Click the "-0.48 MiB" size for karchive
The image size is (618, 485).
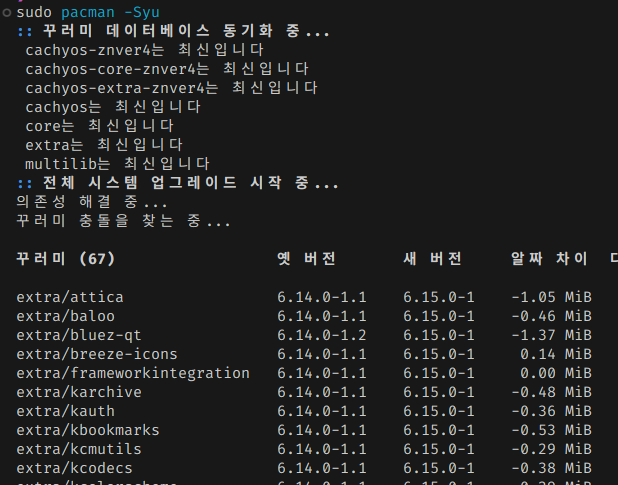point(551,392)
